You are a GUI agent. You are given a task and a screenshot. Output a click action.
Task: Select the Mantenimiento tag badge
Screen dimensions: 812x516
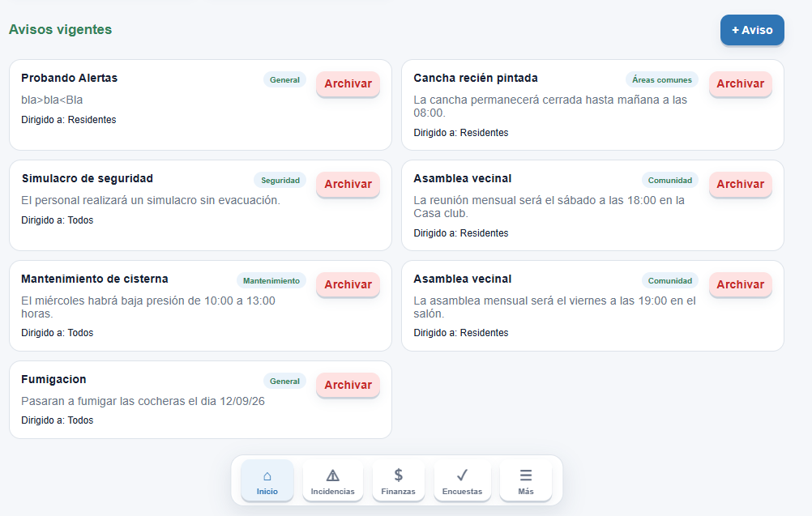click(x=271, y=280)
